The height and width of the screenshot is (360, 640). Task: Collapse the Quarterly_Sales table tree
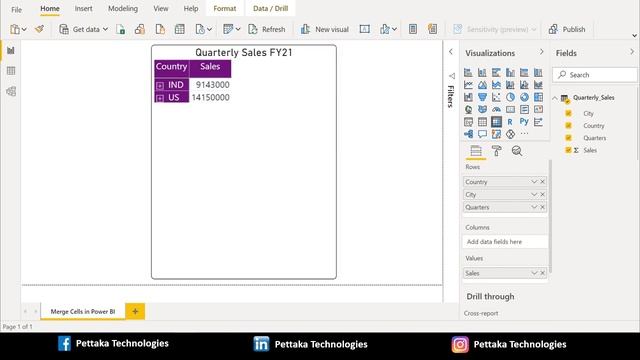555,98
